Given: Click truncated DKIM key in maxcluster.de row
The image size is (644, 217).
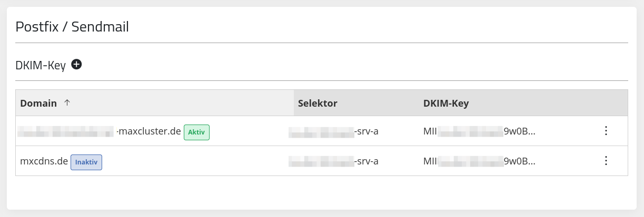Looking at the screenshot, I should click(479, 131).
